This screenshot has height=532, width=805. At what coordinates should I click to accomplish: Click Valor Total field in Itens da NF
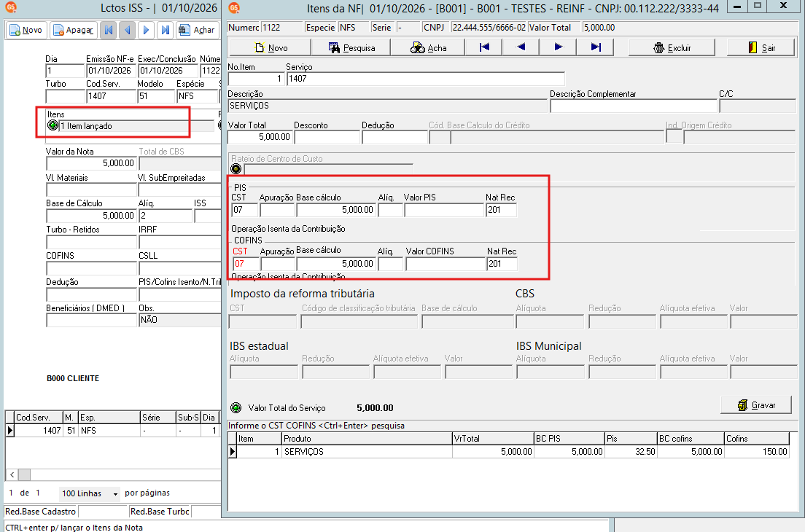pyautogui.click(x=260, y=137)
